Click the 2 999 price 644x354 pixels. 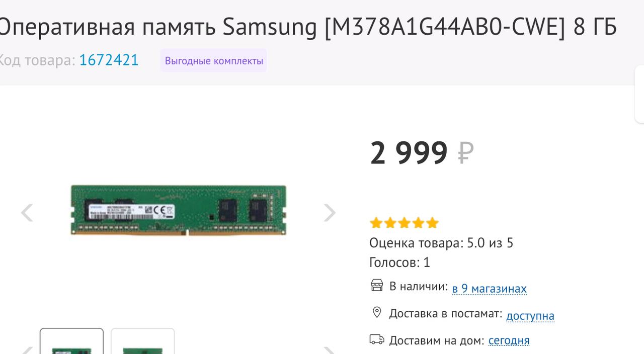click(x=409, y=153)
